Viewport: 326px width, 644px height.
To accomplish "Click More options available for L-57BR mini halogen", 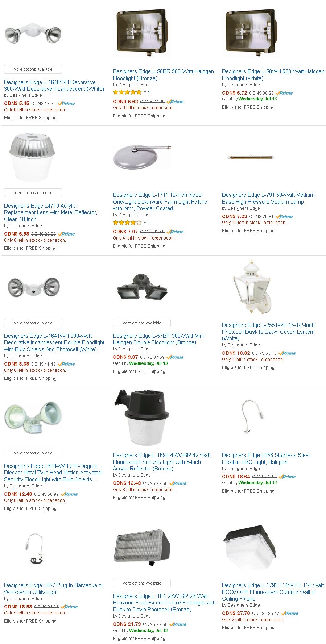I will pos(142,323).
